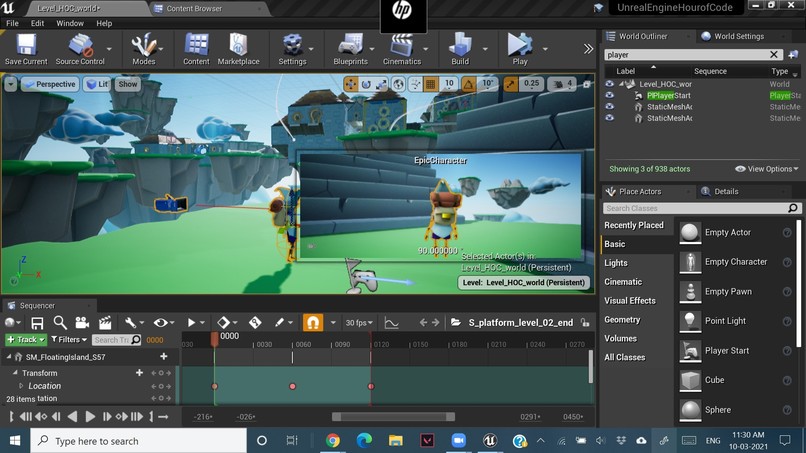Click the Sequencer auto-key tag icon
Screen dimensions: 806x453
pos(255,323)
